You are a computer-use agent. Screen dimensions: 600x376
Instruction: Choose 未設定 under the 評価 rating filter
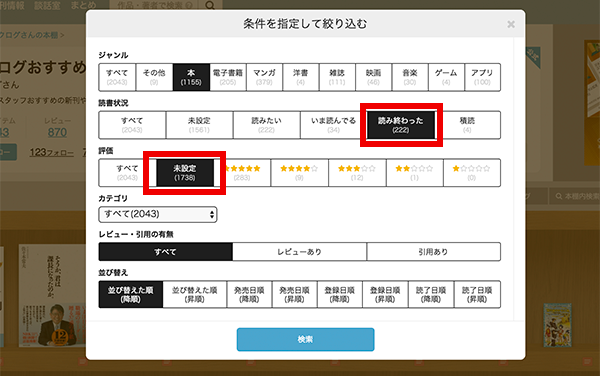(x=185, y=173)
